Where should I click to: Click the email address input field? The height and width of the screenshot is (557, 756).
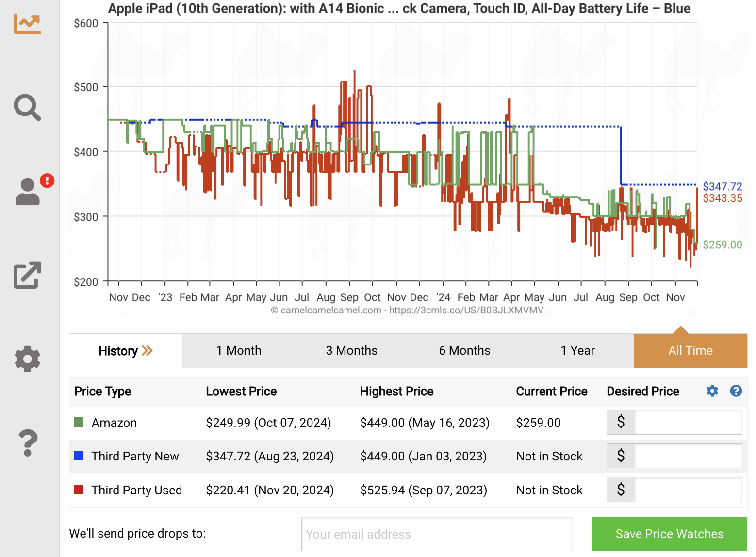click(x=437, y=534)
